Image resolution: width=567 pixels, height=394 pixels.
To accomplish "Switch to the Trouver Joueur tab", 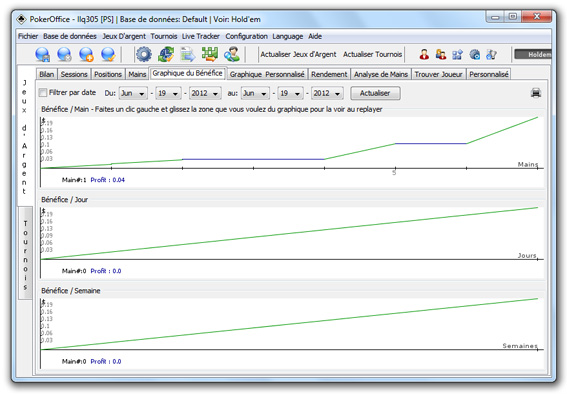I will pyautogui.click(x=439, y=74).
